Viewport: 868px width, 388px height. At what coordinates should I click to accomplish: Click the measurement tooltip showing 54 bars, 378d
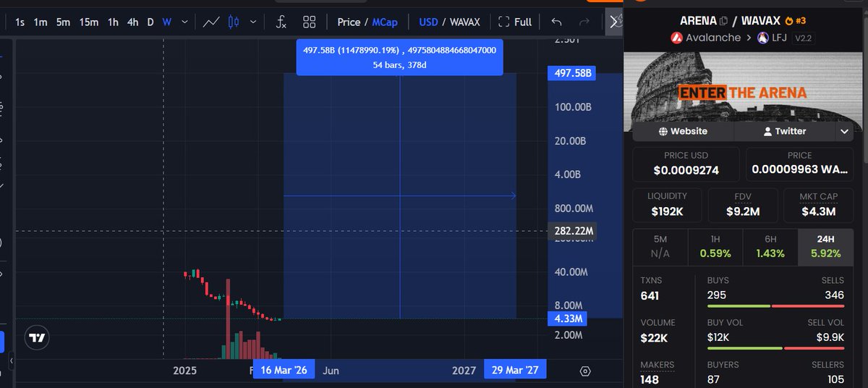click(x=399, y=59)
